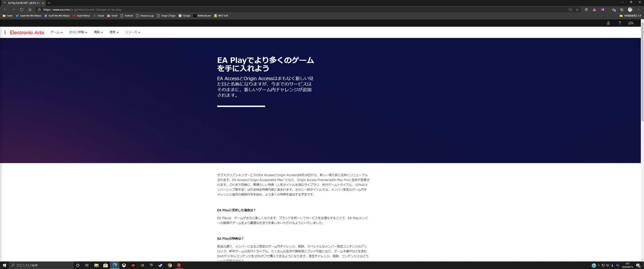This screenshot has height=269, width=644.
Task: Close the EA Play browser tab
Action: [43, 3]
